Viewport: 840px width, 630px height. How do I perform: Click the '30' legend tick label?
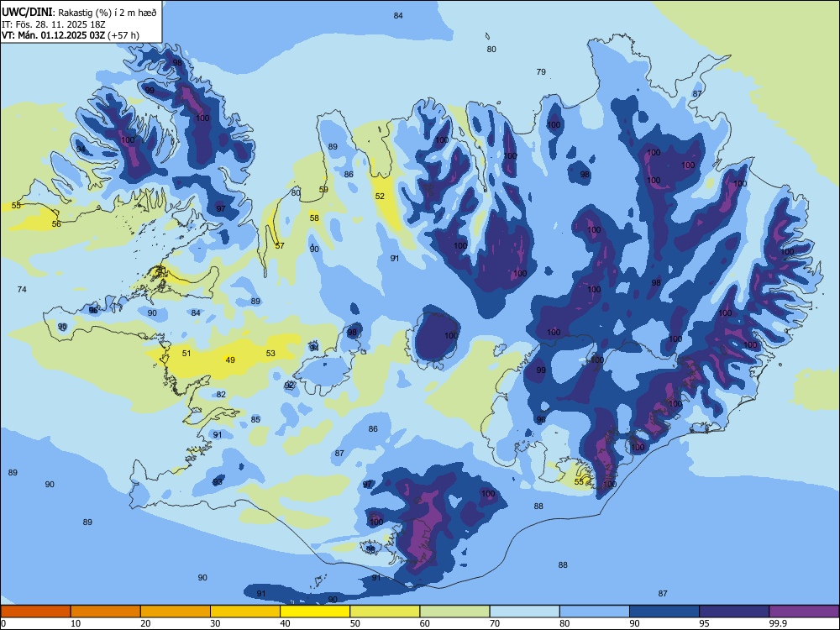pos(215,623)
